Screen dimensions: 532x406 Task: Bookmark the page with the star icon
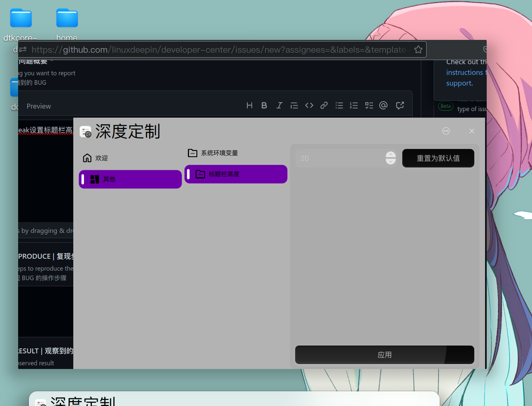tap(418, 50)
